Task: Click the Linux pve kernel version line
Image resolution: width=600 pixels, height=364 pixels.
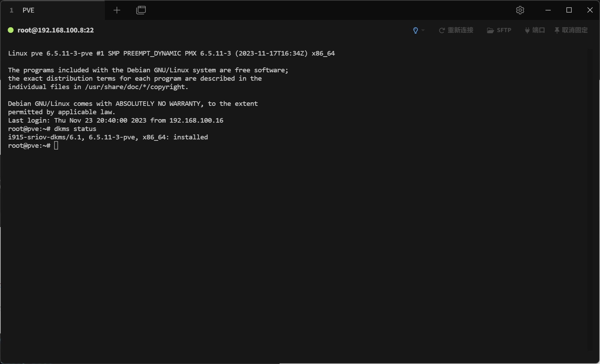Action: tap(172, 53)
